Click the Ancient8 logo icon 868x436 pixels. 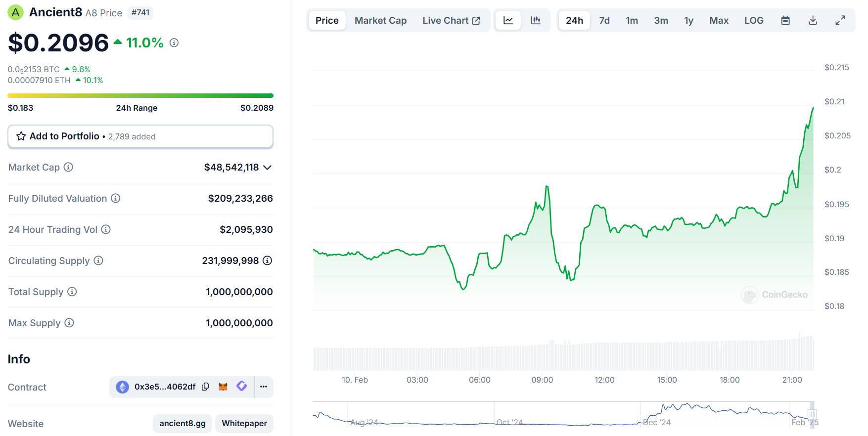click(16, 13)
